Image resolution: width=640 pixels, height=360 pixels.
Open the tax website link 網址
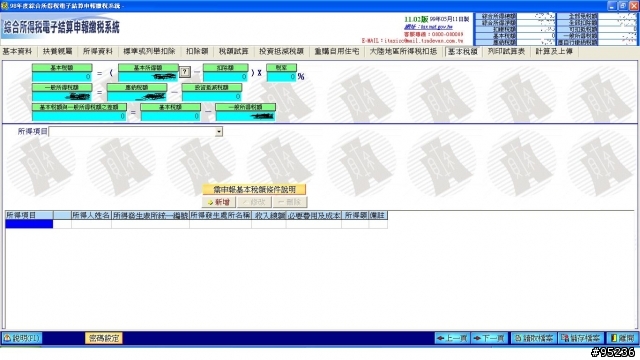coord(428,27)
